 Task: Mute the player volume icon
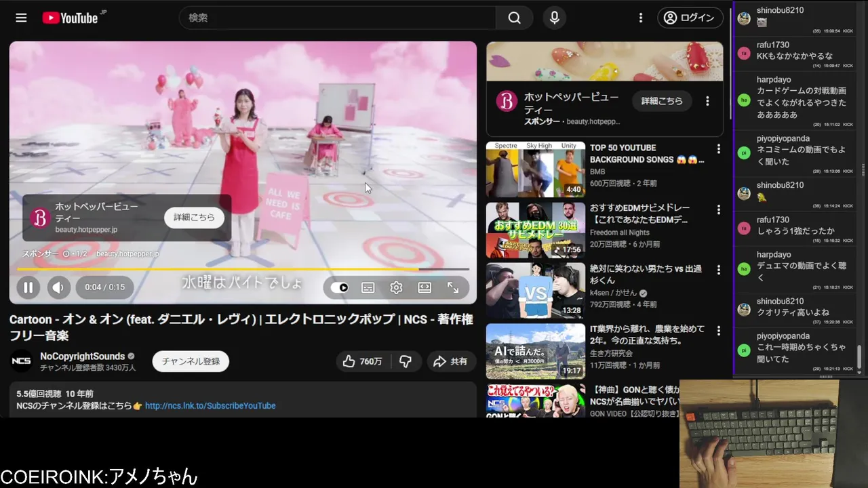click(x=59, y=287)
